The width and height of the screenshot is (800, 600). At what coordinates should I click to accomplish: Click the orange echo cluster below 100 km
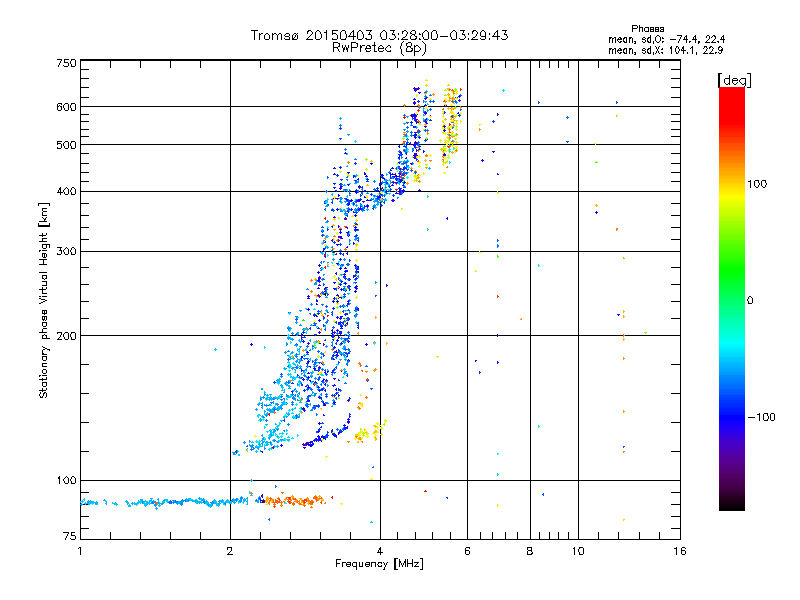(x=295, y=501)
